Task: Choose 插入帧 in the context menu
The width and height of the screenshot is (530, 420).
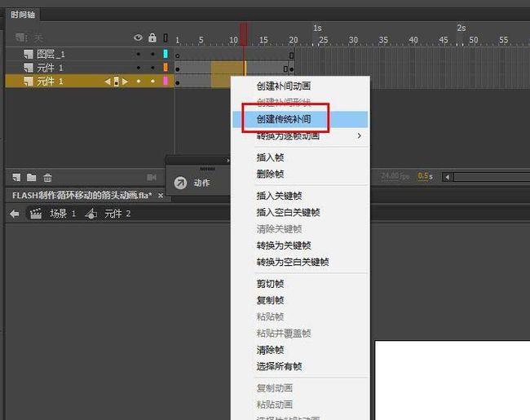Action: pos(270,157)
